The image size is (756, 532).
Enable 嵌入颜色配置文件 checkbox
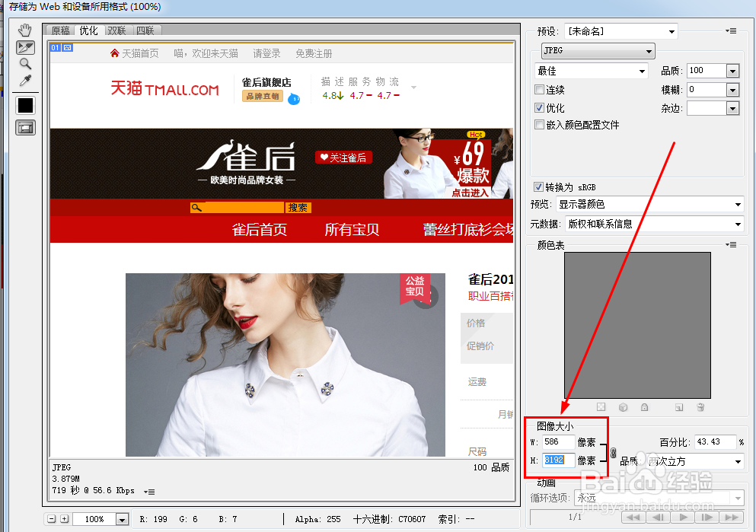(540, 124)
